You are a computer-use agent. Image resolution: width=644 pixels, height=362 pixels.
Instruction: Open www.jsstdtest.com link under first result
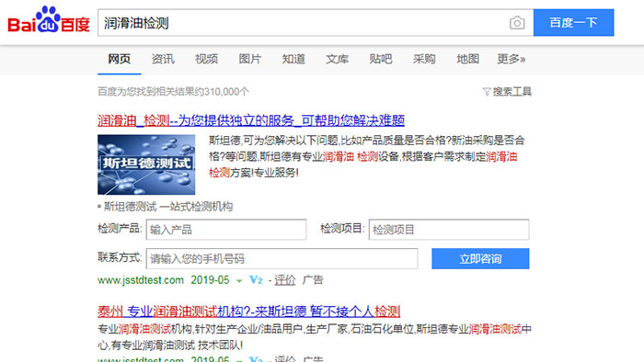[x=141, y=280]
